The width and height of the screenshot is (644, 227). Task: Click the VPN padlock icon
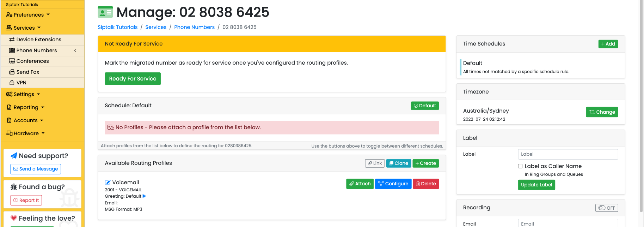[x=12, y=83]
